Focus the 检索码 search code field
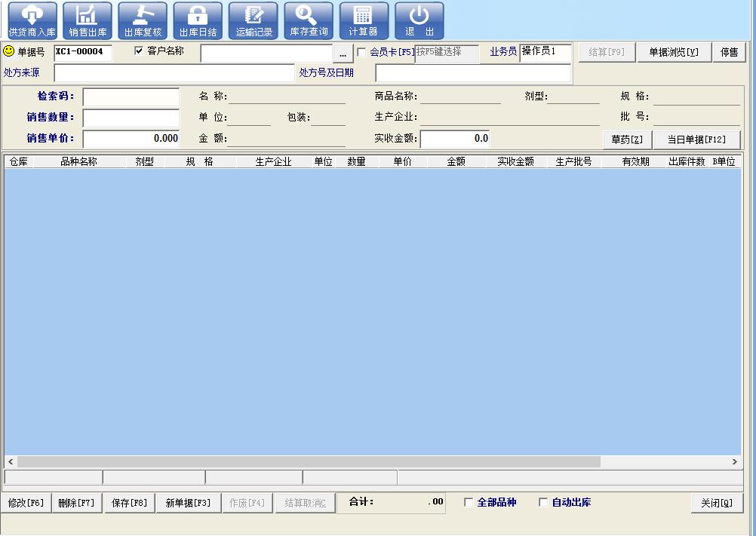Screen dimensions: 756x536 [x=131, y=97]
